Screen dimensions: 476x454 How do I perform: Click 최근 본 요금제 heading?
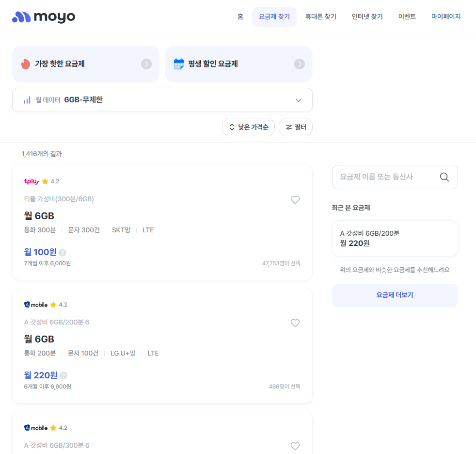[350, 208]
